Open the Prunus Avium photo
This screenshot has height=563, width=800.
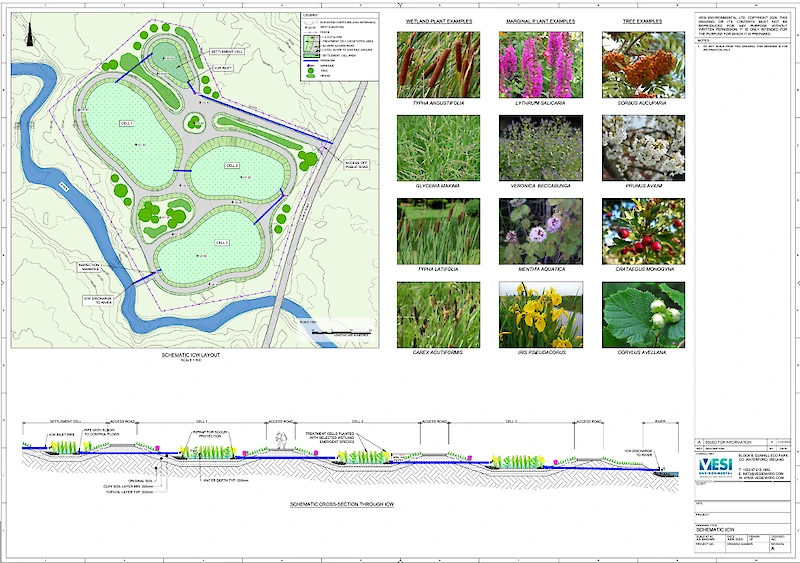pos(643,148)
